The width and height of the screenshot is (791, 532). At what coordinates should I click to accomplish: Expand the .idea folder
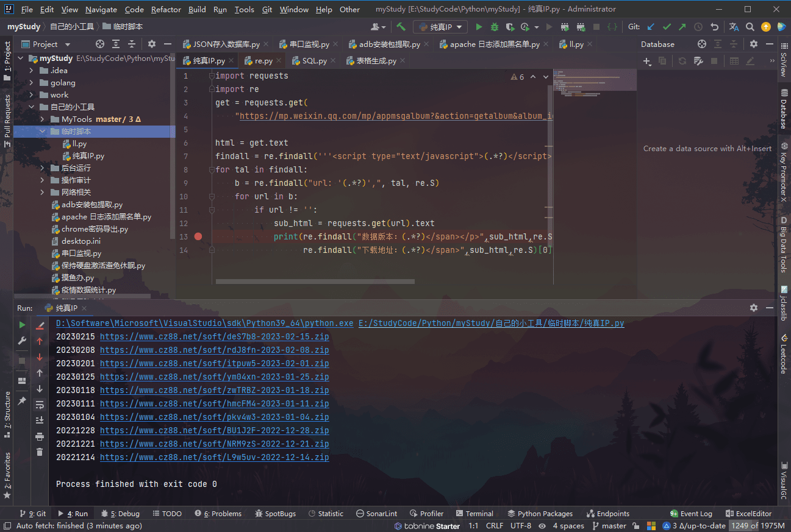tap(32, 71)
